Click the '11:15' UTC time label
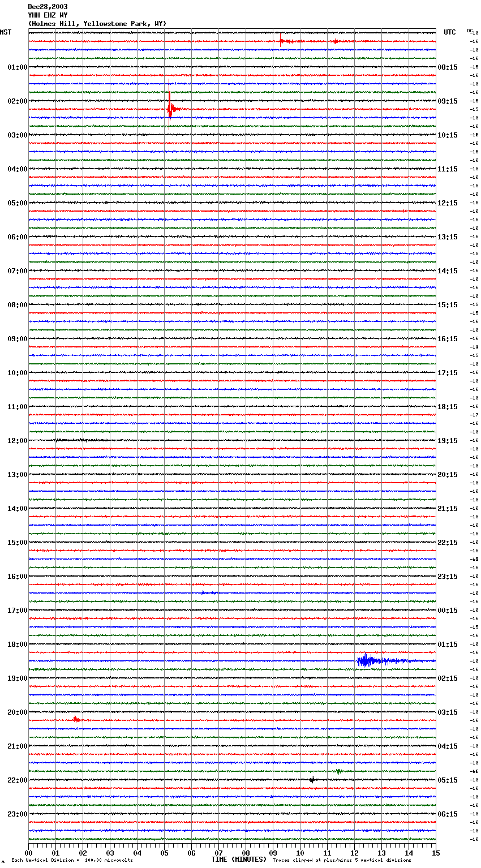The width and height of the screenshot is (481, 868). click(x=448, y=169)
